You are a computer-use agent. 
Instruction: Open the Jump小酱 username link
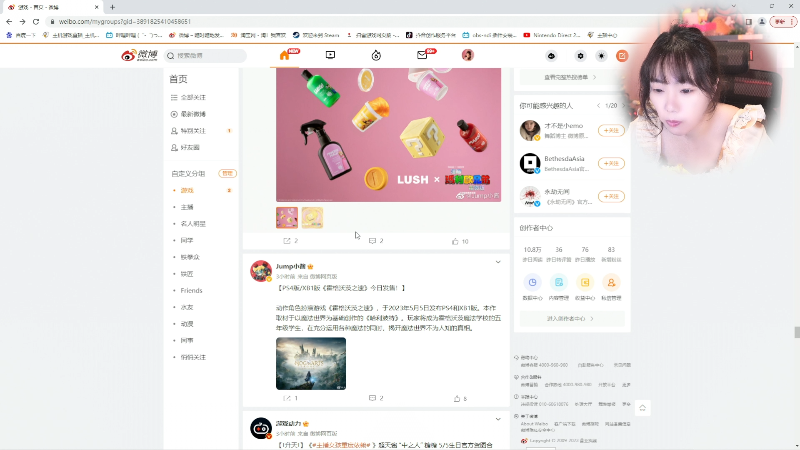click(x=290, y=266)
